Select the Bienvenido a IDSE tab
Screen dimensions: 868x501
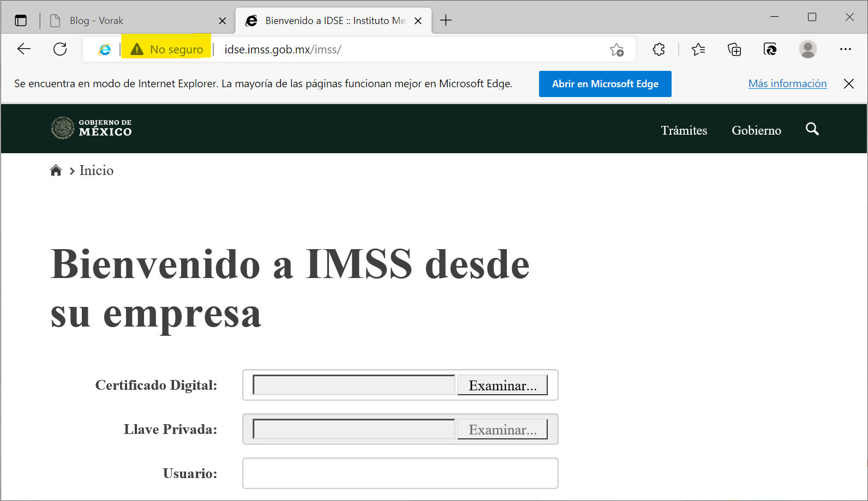point(333,21)
